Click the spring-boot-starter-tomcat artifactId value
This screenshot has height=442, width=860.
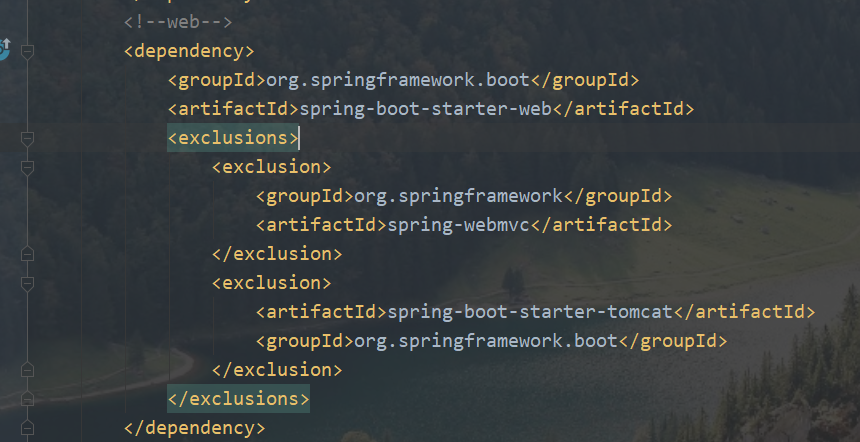[x=530, y=312]
